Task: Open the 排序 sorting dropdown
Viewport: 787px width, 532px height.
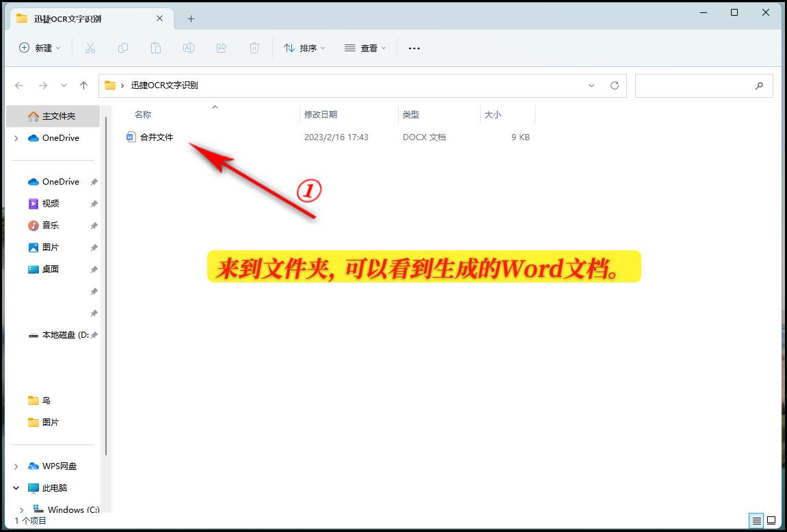Action: click(304, 48)
